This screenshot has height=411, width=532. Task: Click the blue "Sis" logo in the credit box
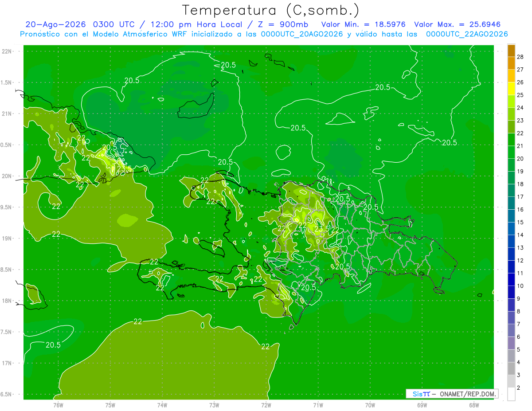(x=418, y=394)
